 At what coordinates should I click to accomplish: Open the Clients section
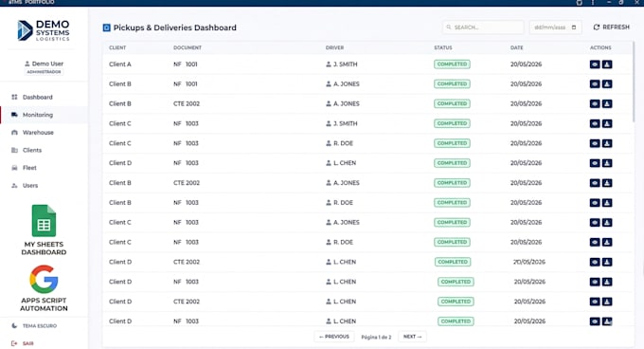pyautogui.click(x=44, y=150)
